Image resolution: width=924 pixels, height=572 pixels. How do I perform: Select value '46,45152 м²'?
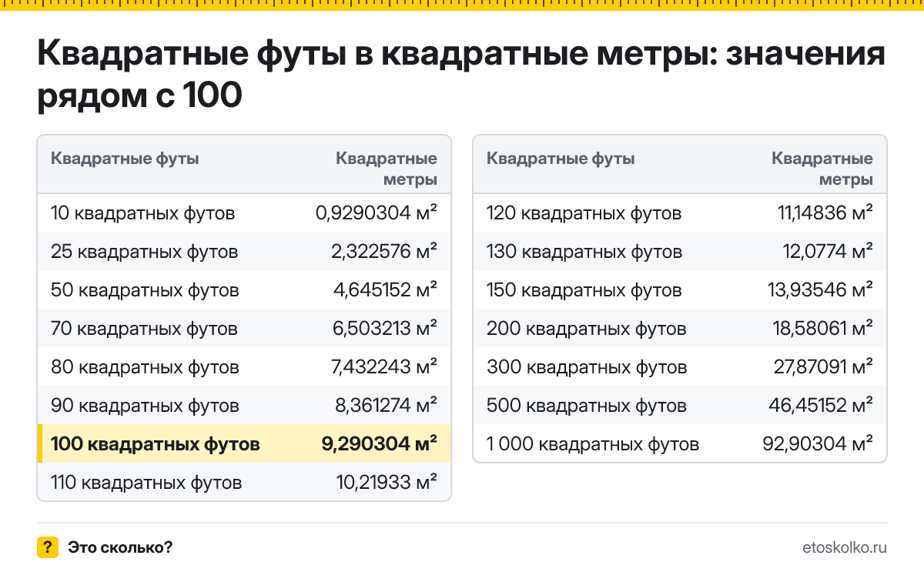click(822, 406)
